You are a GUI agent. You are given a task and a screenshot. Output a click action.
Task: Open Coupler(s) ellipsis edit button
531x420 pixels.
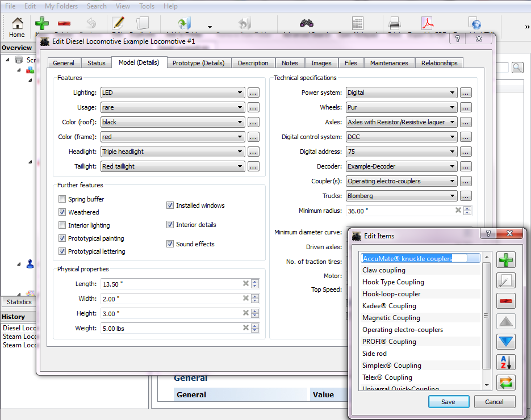466,182
